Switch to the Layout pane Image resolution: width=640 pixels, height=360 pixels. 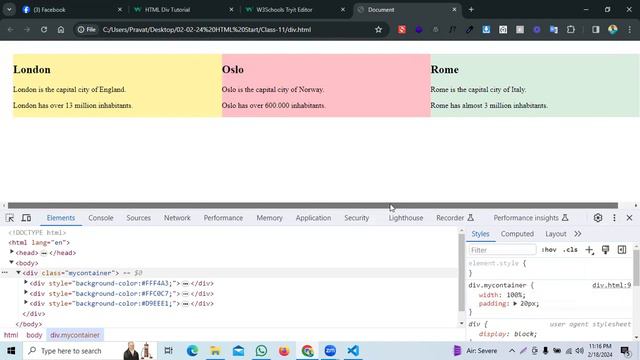pos(556,234)
